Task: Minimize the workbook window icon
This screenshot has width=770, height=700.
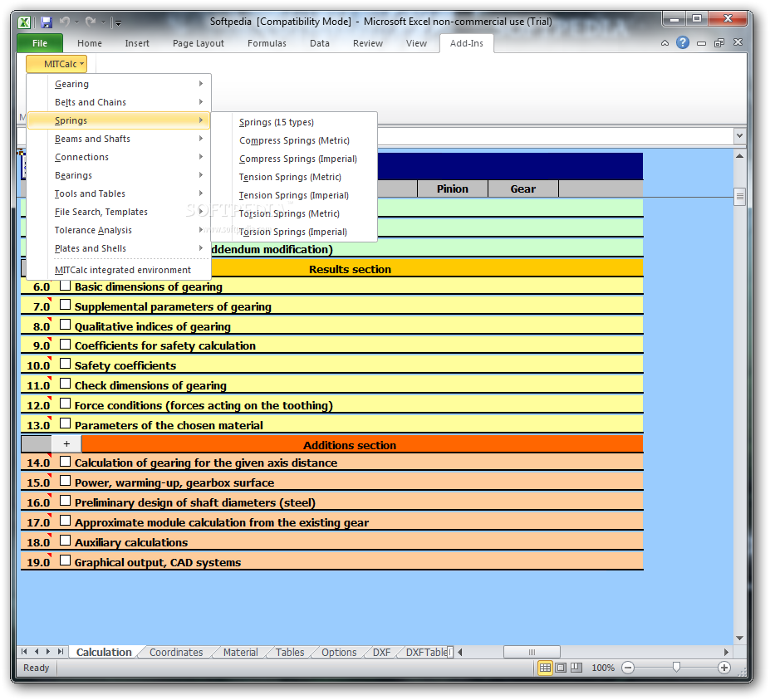Action: 701,43
